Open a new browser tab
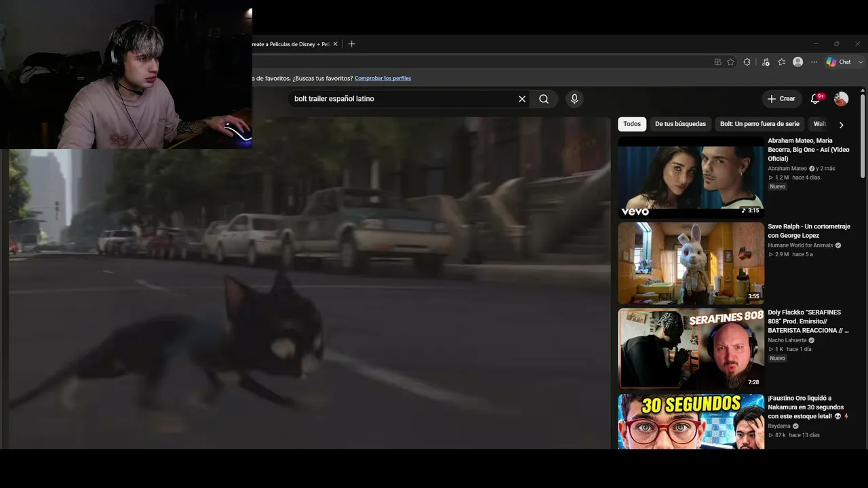Screen dimensions: 868x488 (351, 44)
